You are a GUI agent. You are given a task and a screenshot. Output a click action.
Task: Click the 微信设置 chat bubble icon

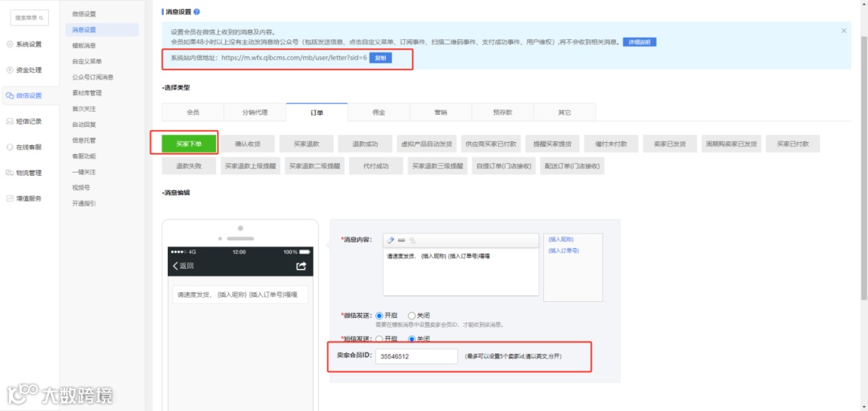click(10, 96)
